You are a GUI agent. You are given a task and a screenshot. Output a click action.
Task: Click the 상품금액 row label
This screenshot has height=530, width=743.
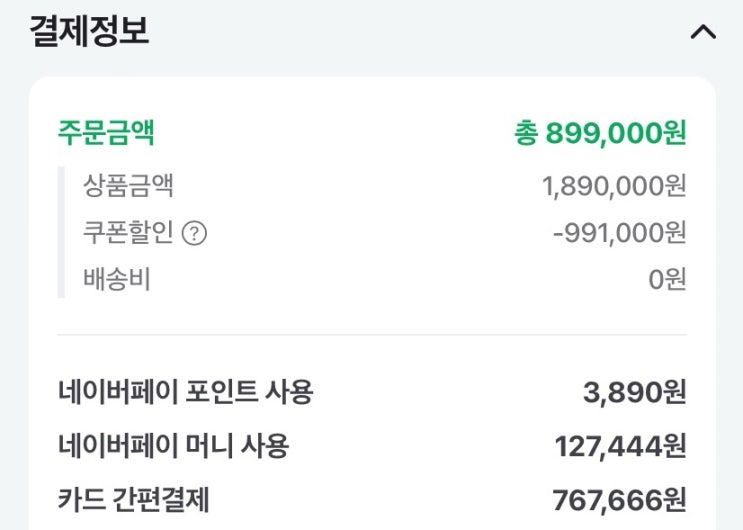(x=128, y=185)
